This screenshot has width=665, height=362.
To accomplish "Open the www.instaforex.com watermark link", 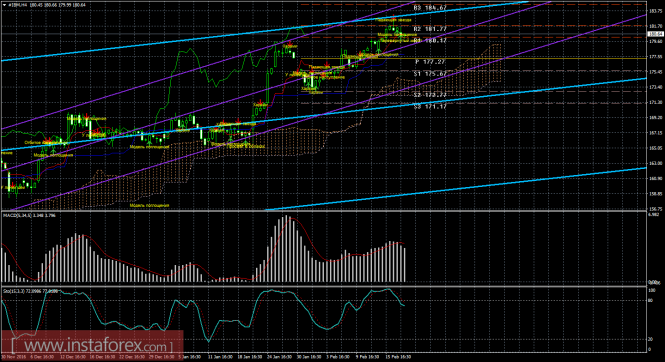I will [92, 346].
